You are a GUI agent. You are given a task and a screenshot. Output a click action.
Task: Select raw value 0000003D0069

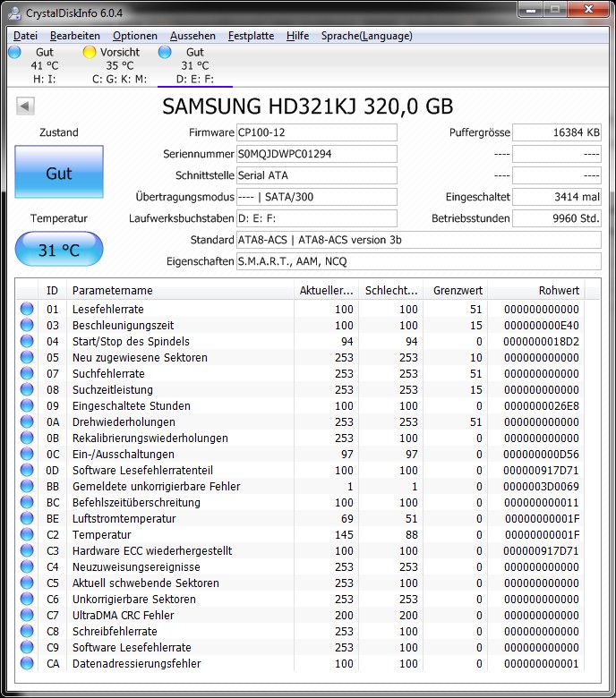coord(541,486)
